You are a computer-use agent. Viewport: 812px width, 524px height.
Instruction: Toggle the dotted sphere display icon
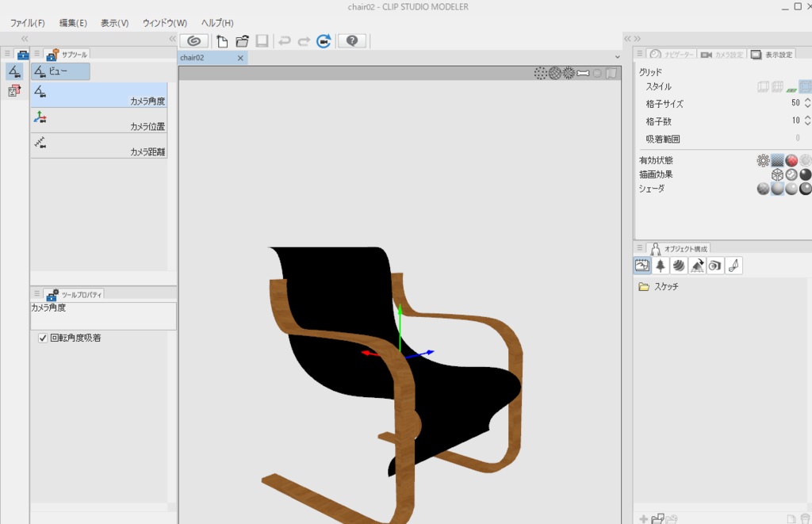(540, 74)
